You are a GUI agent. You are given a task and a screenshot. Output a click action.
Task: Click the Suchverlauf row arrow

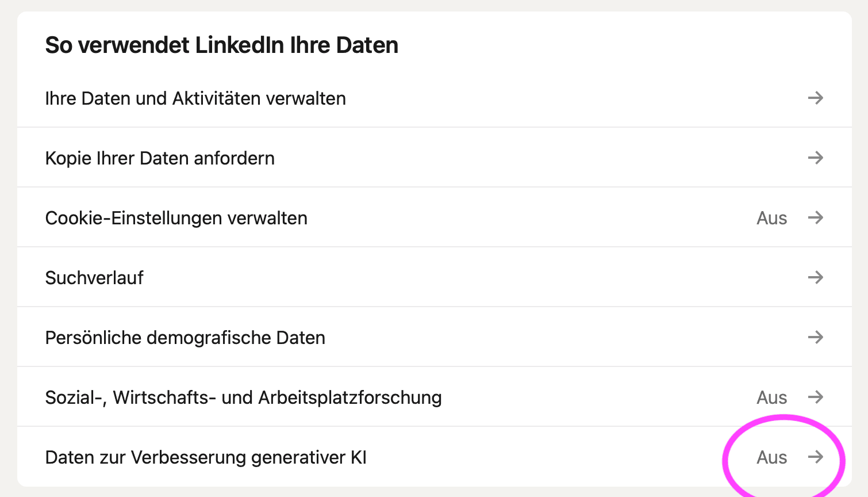815,277
